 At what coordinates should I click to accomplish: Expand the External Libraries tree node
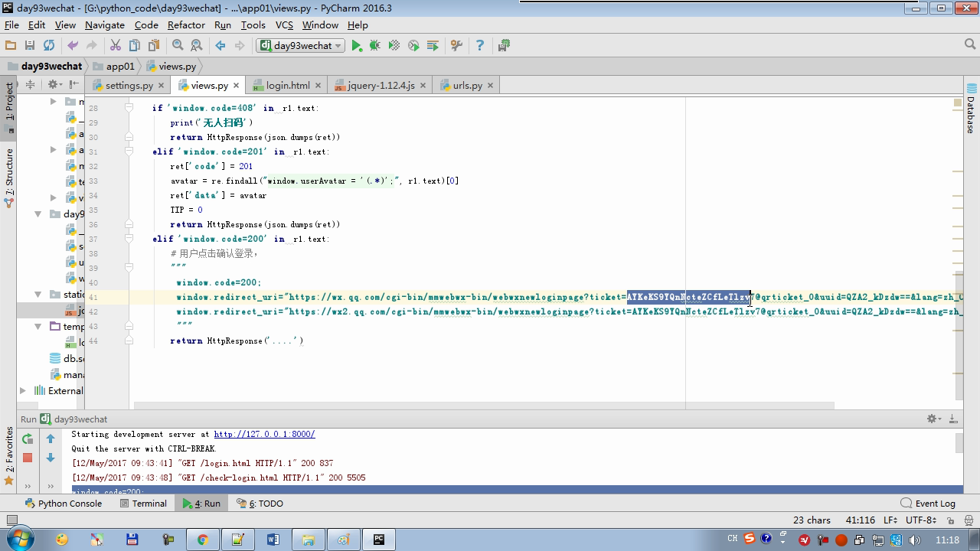[23, 390]
